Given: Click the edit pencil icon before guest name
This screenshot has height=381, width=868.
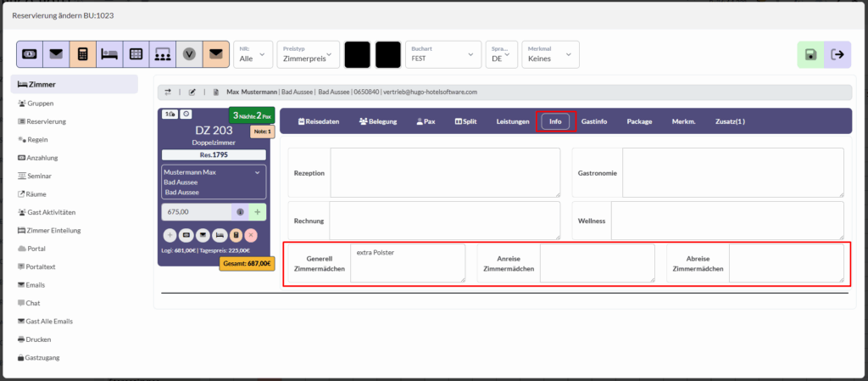Looking at the screenshot, I should pos(192,92).
